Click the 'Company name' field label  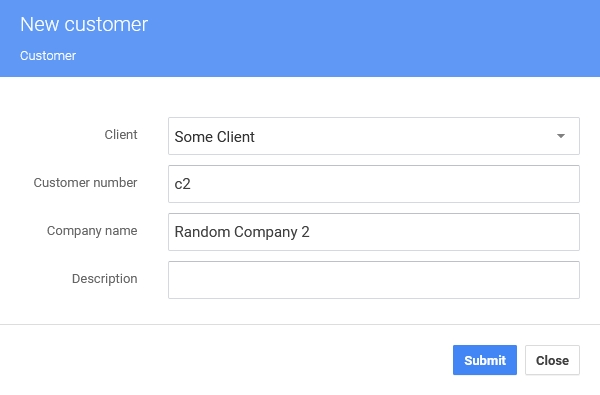[92, 231]
